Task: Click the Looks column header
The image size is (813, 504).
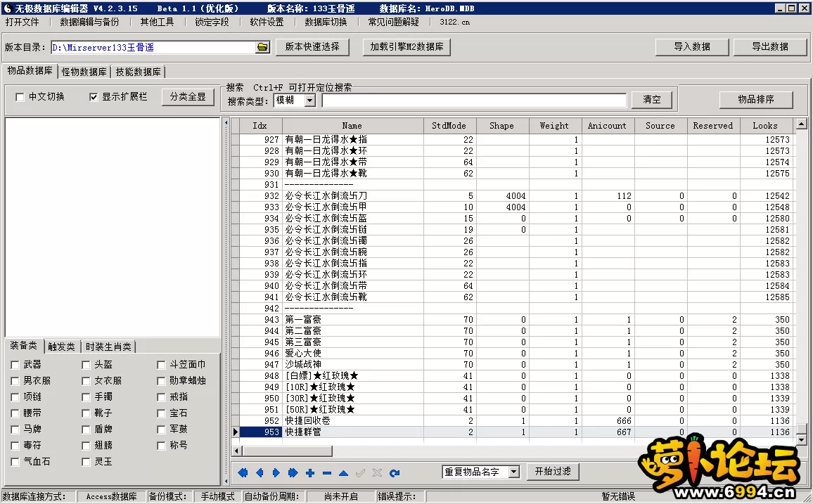Action: (x=765, y=125)
